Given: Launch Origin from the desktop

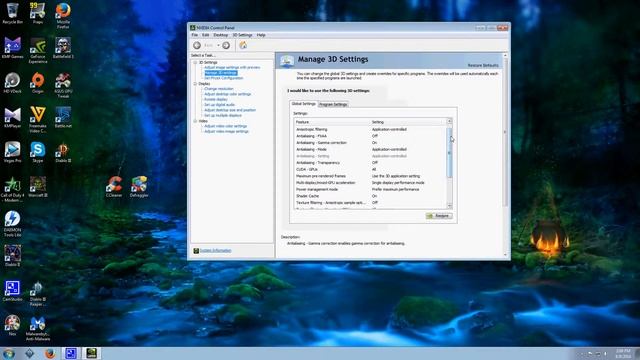Looking at the screenshot, I should click(x=38, y=83).
